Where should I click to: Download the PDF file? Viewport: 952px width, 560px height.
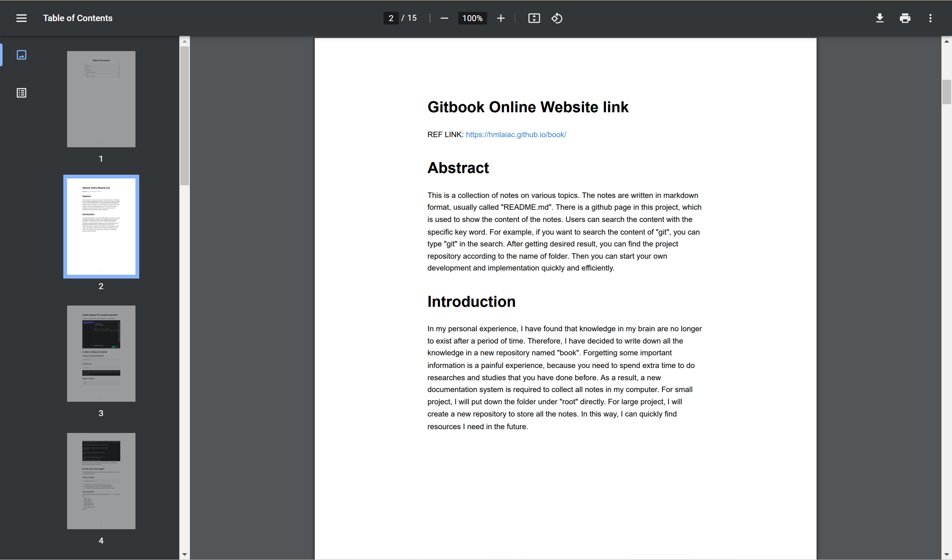coord(880,18)
